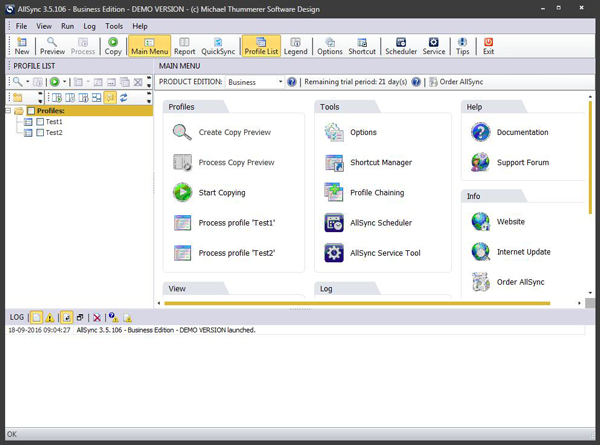Open Shortcut Manager
Viewport: 600px width, 445px height.
pyautogui.click(x=368, y=162)
